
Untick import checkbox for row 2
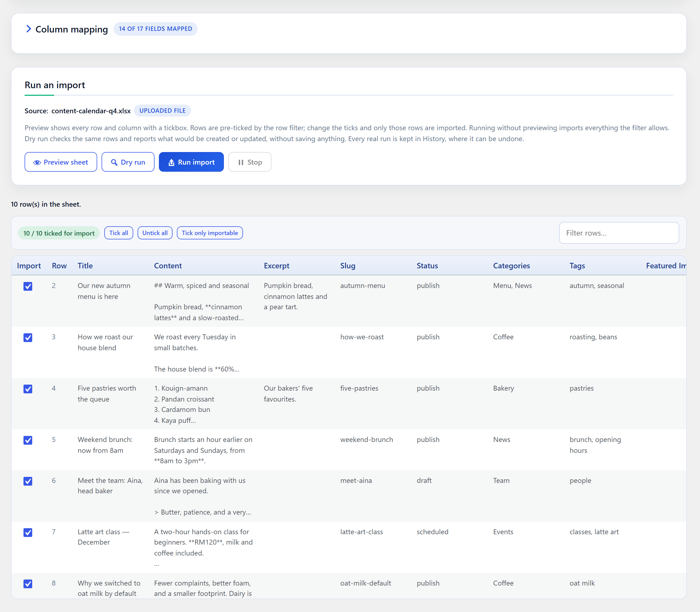coord(28,286)
